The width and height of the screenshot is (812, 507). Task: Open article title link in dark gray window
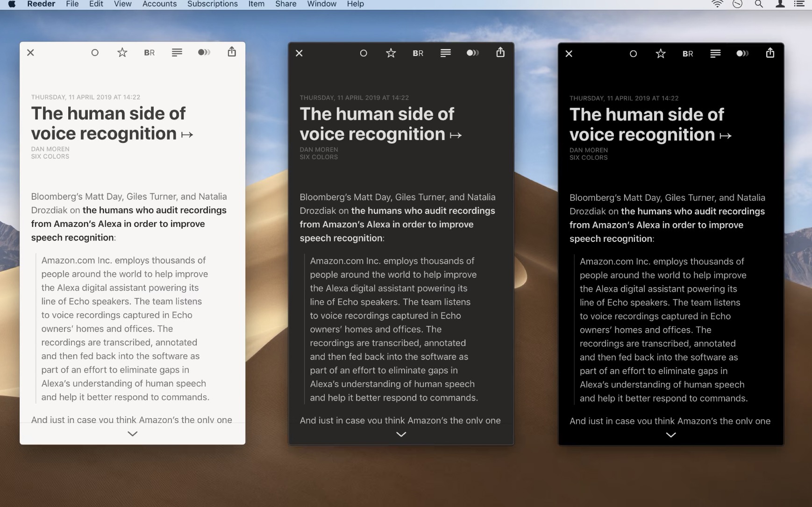[x=381, y=124]
